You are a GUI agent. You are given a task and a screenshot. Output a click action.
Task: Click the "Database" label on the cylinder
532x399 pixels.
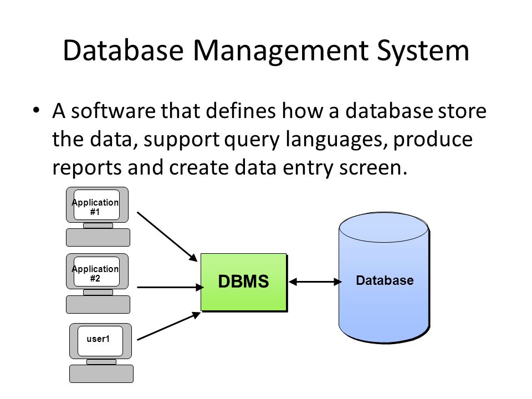click(x=385, y=280)
